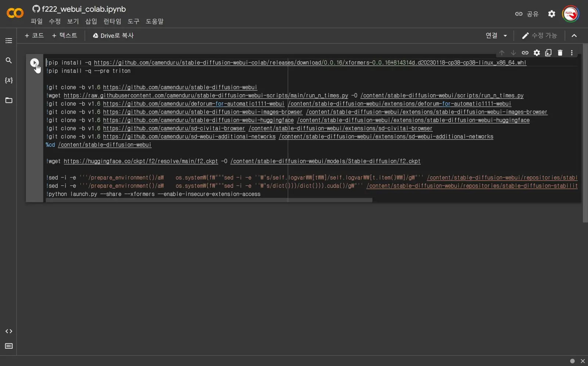This screenshot has height=366, width=588.
Task: Click the status circle in bottom bar
Action: [572, 361]
